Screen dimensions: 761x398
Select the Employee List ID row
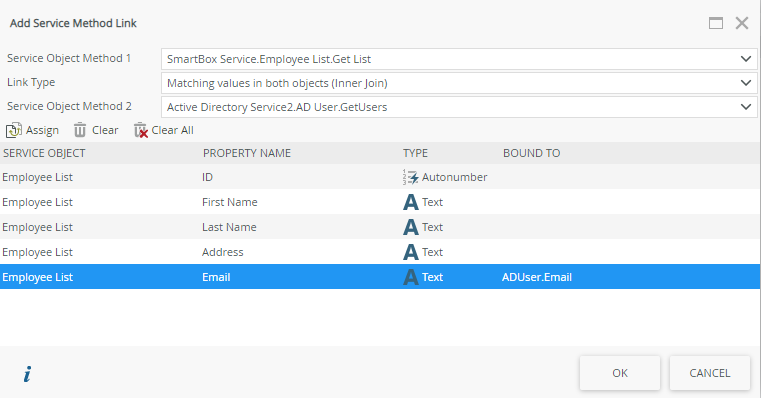click(x=380, y=177)
